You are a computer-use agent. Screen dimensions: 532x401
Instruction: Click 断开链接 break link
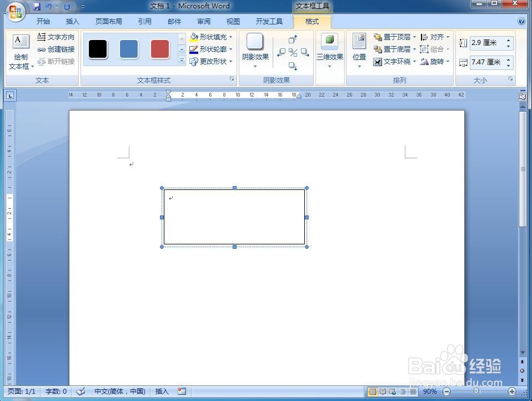coord(56,62)
